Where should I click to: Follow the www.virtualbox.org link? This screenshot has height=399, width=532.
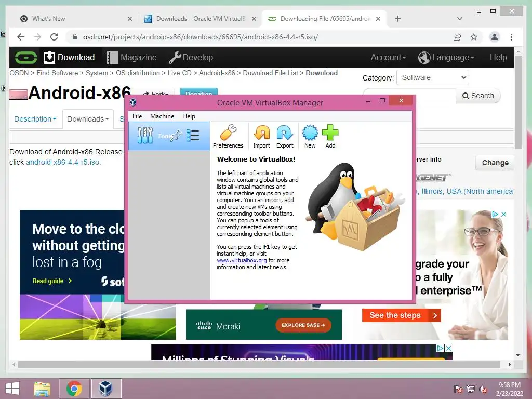pos(242,260)
